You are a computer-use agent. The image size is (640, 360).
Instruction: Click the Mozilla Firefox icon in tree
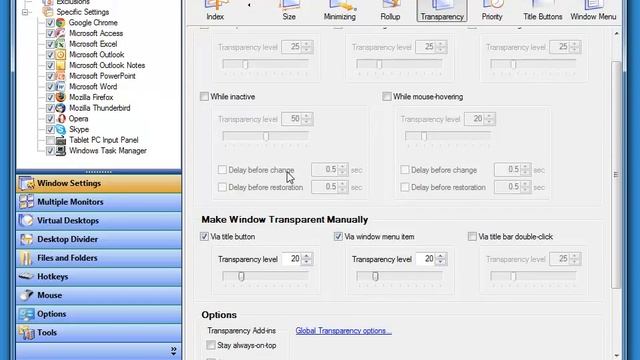tap(60, 97)
